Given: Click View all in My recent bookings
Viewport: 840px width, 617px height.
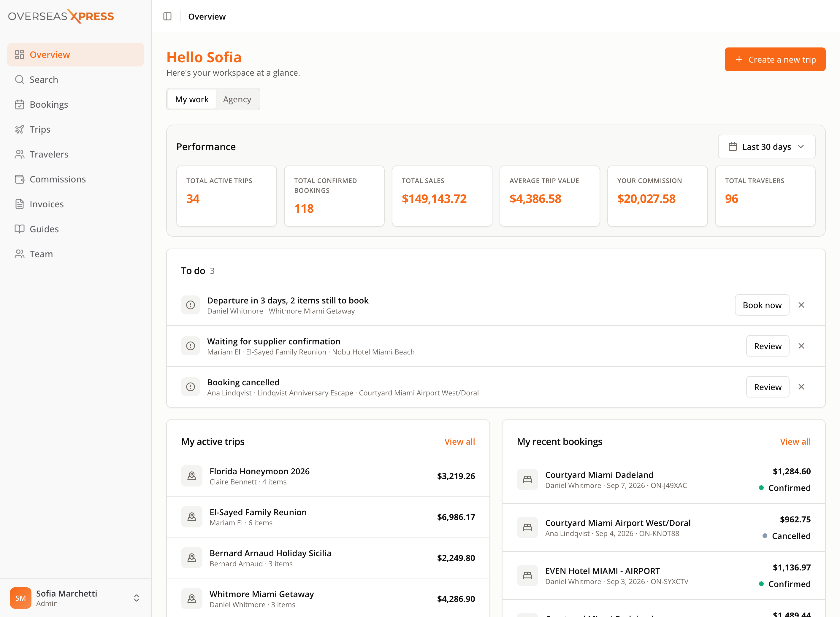Looking at the screenshot, I should [x=795, y=441].
